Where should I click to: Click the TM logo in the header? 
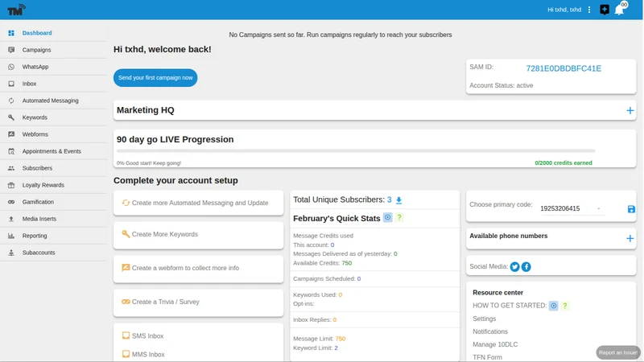click(x=16, y=10)
